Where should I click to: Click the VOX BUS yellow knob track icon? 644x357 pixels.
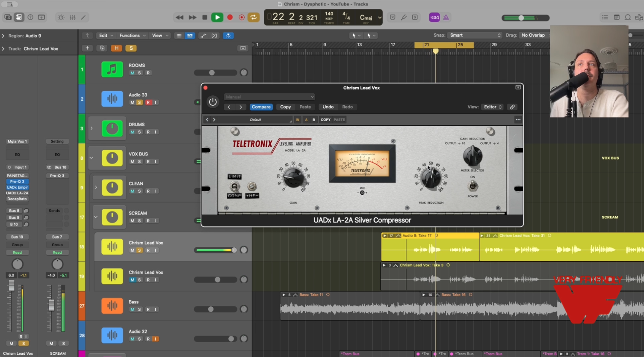(112, 158)
